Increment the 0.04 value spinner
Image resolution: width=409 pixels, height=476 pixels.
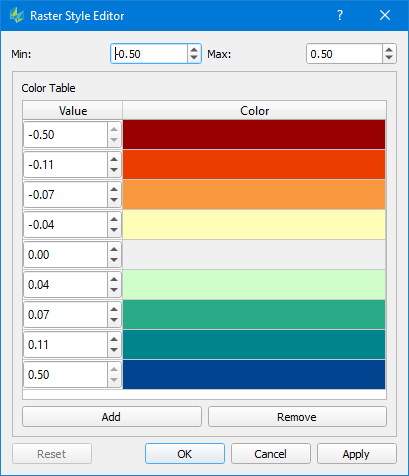114,279
